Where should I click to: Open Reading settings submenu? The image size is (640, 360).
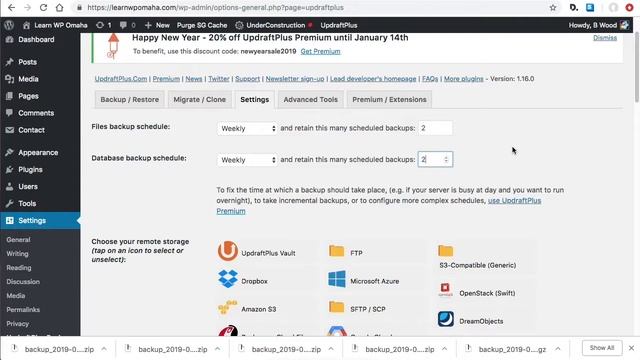(x=18, y=268)
